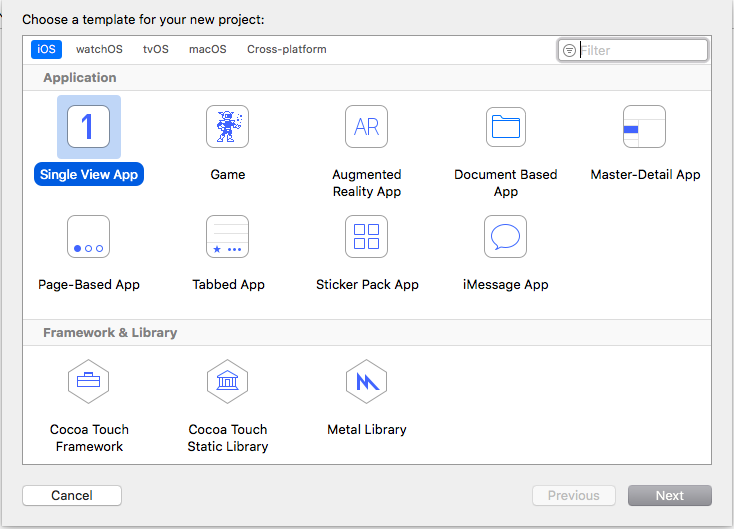Switch to the tvOS tab
734x529 pixels.
point(156,49)
